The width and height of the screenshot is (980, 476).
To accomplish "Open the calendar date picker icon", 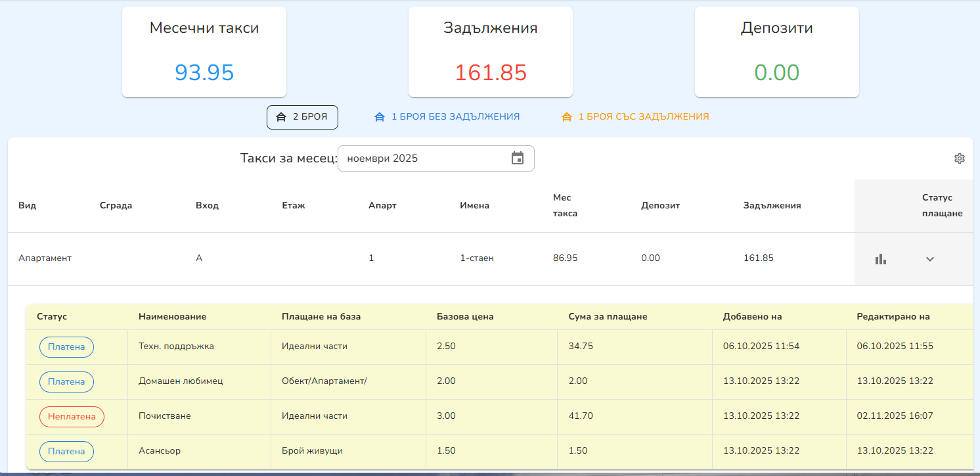I will click(x=518, y=158).
